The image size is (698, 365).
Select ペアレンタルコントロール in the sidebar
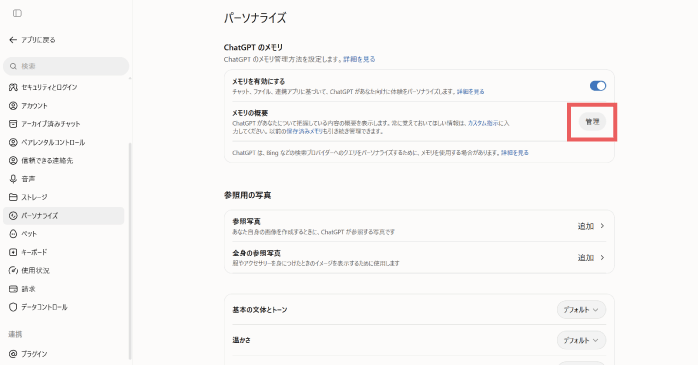pos(64,142)
